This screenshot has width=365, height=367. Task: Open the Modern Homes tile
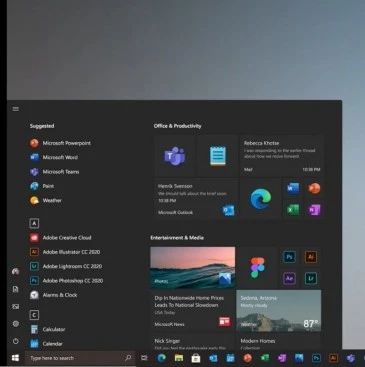tap(279, 342)
